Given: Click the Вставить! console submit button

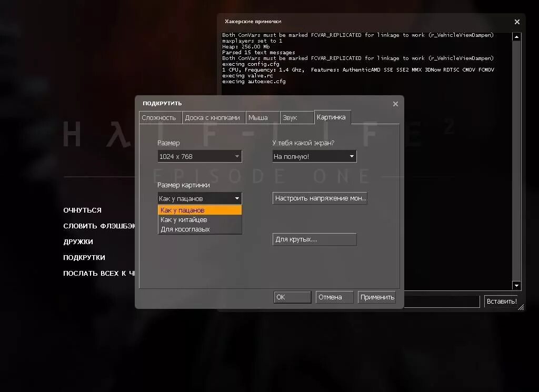Looking at the screenshot, I should [502, 301].
